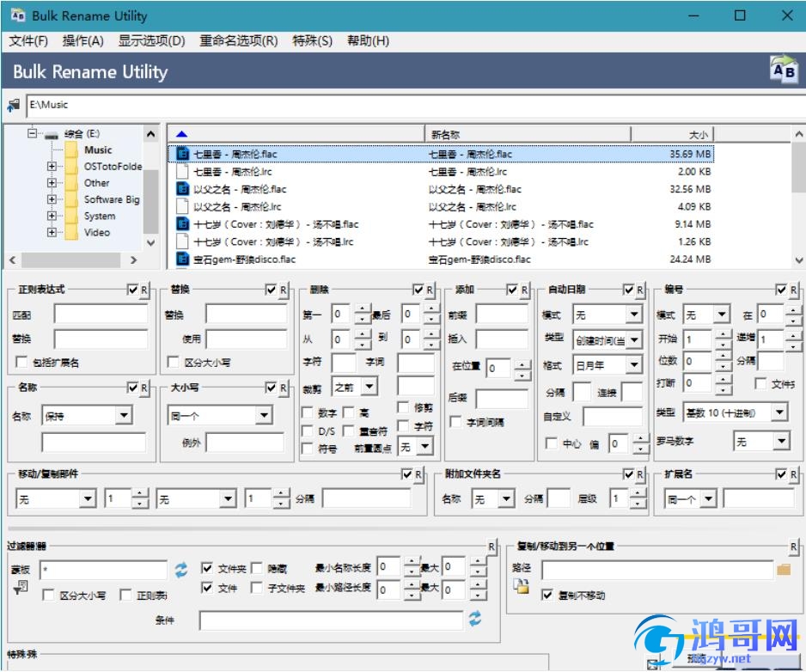Screen dimensions: 806x672
Task: Click the folder tree horizontal scrollbar
Action: [72, 260]
